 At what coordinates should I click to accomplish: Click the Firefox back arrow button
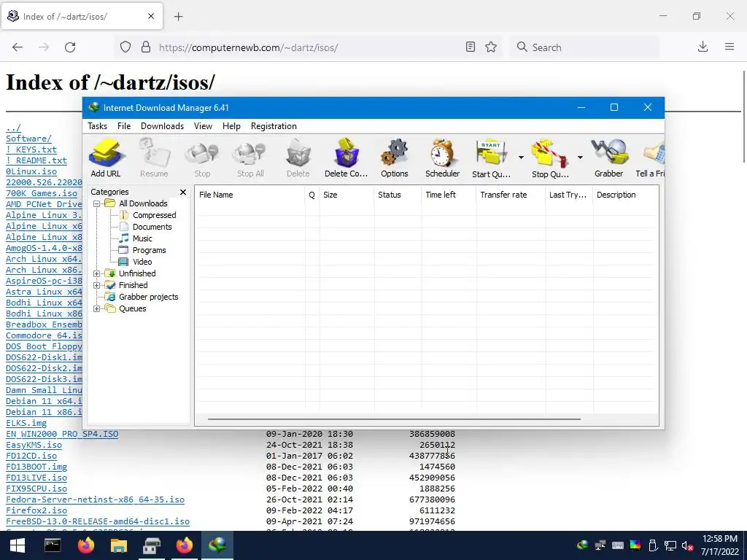pos(18,47)
